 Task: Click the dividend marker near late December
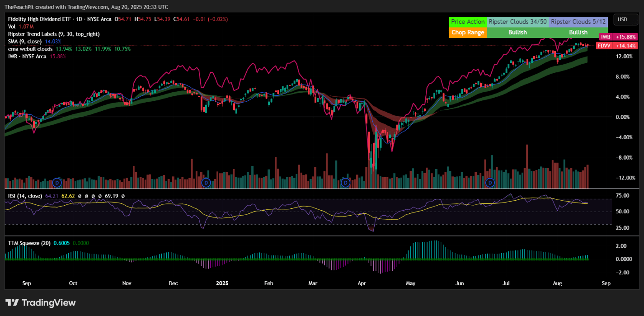click(x=206, y=183)
